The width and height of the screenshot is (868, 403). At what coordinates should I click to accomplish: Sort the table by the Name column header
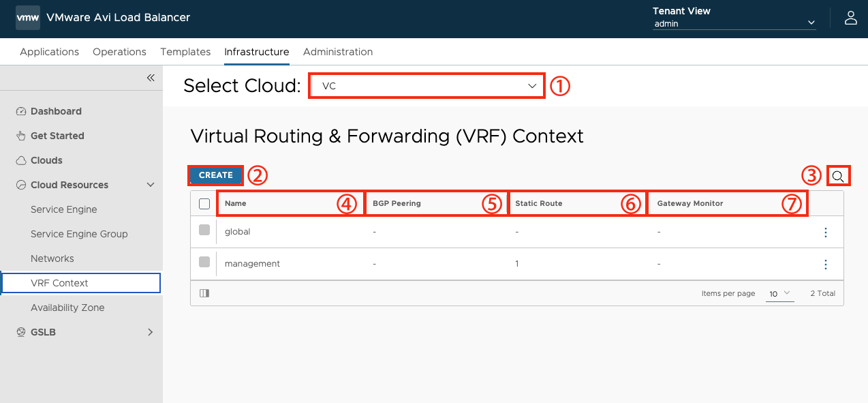236,203
